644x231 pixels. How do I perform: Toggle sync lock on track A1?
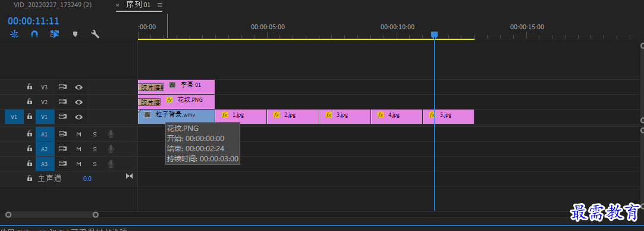pyautogui.click(x=63, y=134)
